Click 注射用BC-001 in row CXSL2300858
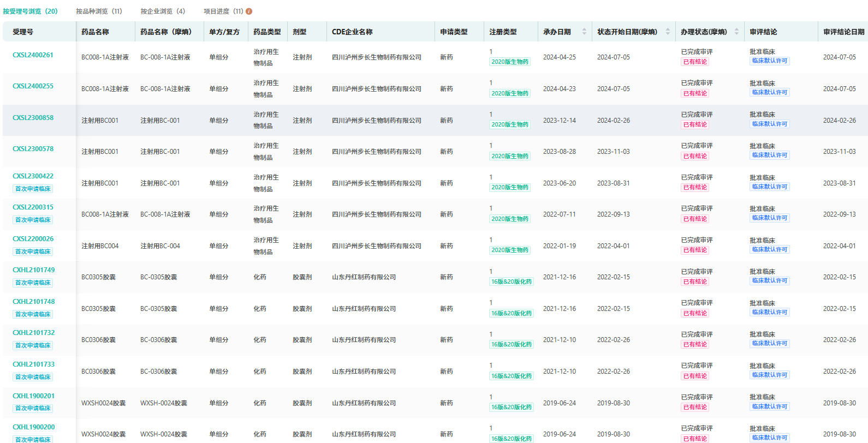The image size is (868, 443). (160, 121)
